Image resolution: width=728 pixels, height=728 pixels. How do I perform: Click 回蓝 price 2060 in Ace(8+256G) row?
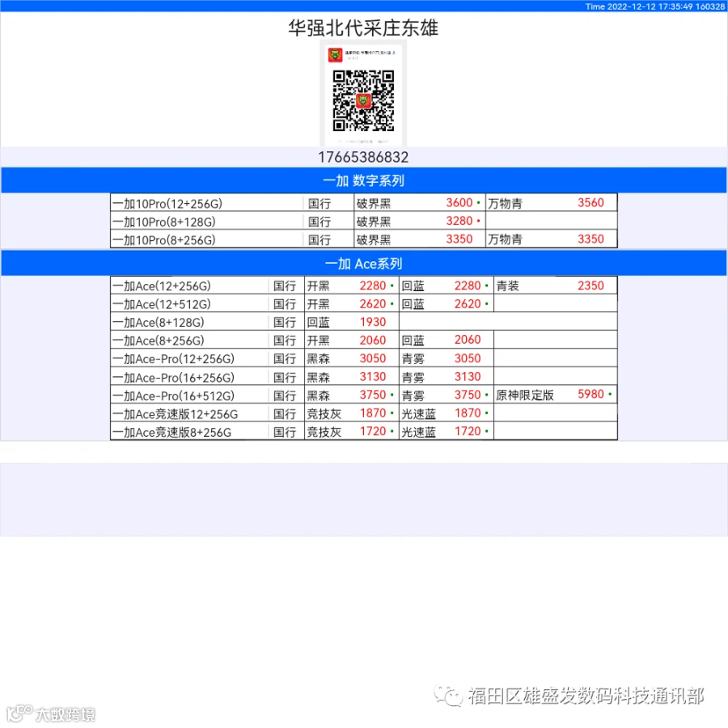coord(468,340)
